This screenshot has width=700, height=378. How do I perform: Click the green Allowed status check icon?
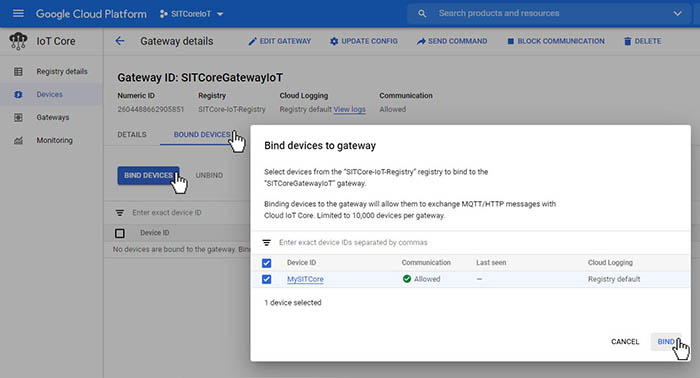click(407, 279)
